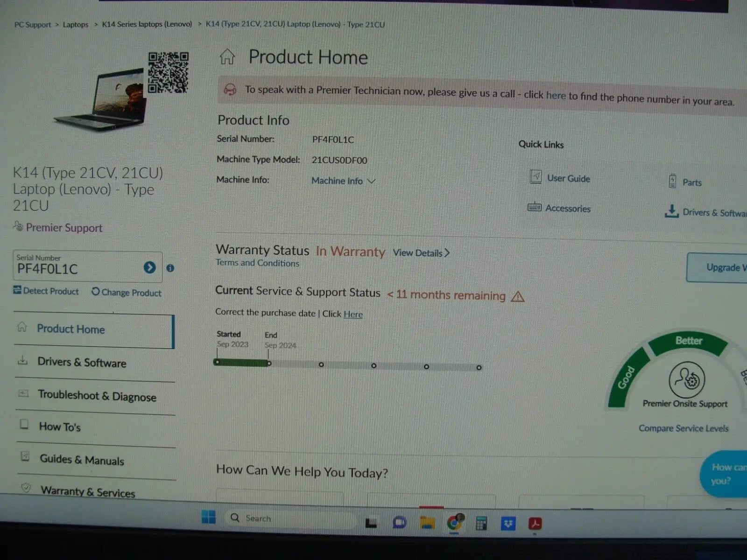Open the Windows Start menu

tap(209, 517)
